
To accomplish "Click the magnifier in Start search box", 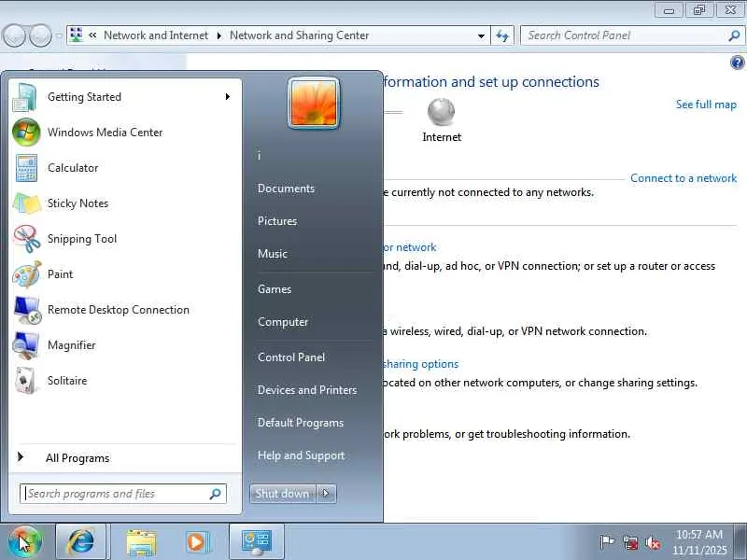I will click(x=216, y=494).
